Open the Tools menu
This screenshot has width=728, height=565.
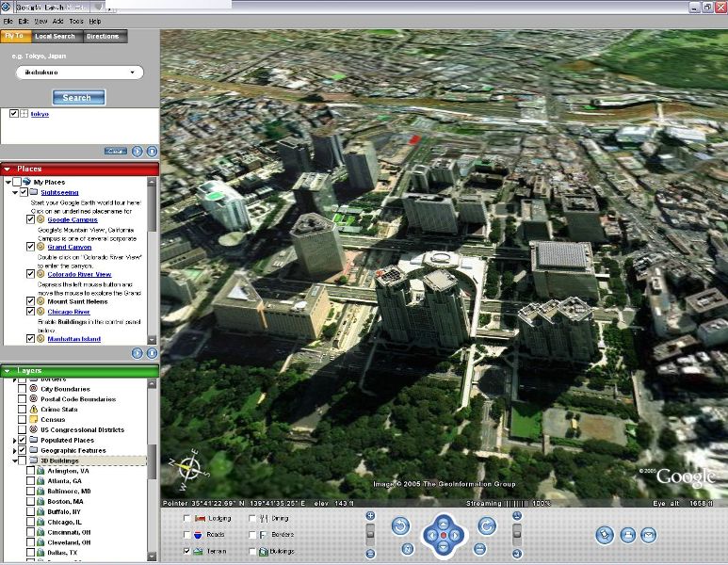[76, 22]
